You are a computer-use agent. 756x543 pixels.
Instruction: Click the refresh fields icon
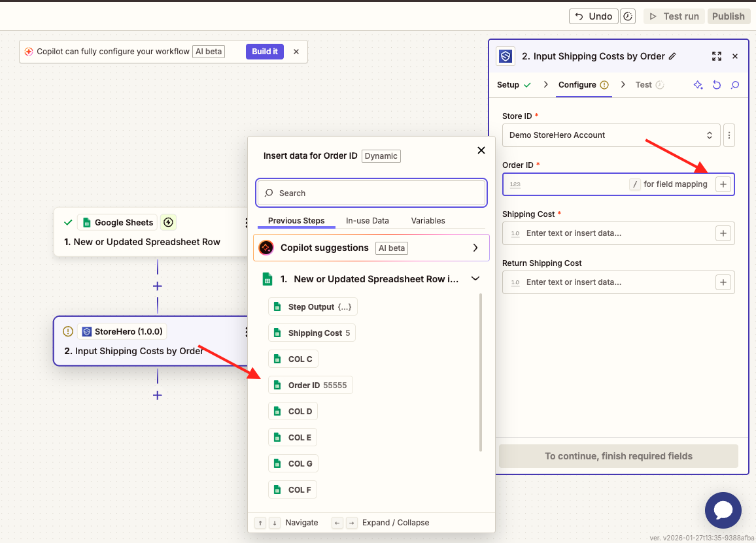pos(717,85)
